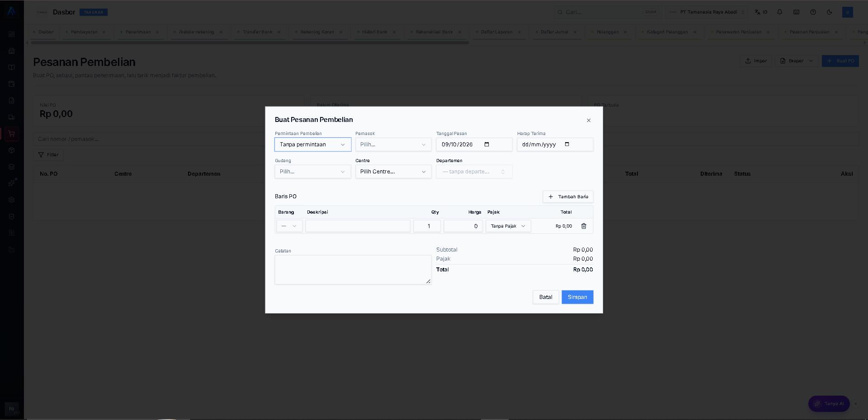This screenshot has width=868, height=420.
Task: Click the settings gear sidebar icon
Action: [x=12, y=200]
